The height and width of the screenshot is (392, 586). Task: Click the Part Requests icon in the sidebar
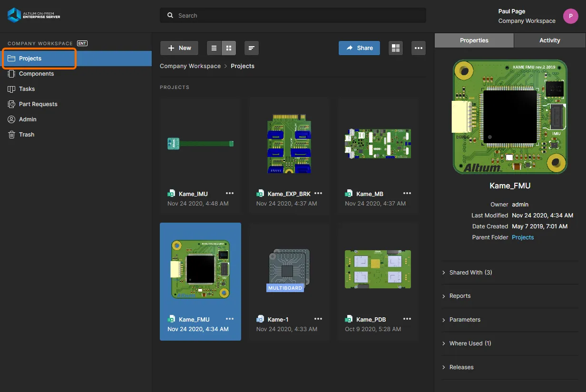[11, 104]
